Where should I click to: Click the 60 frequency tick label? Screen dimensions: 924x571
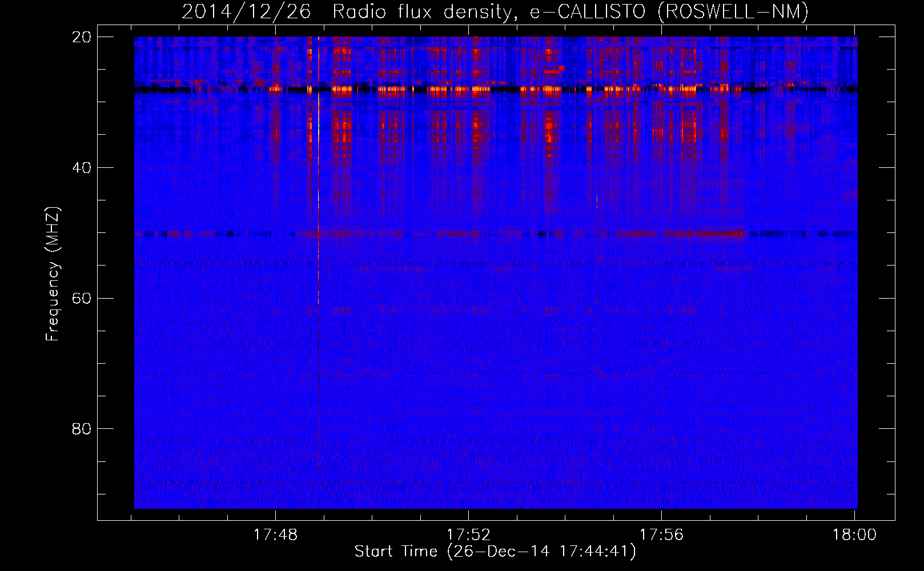[82, 298]
